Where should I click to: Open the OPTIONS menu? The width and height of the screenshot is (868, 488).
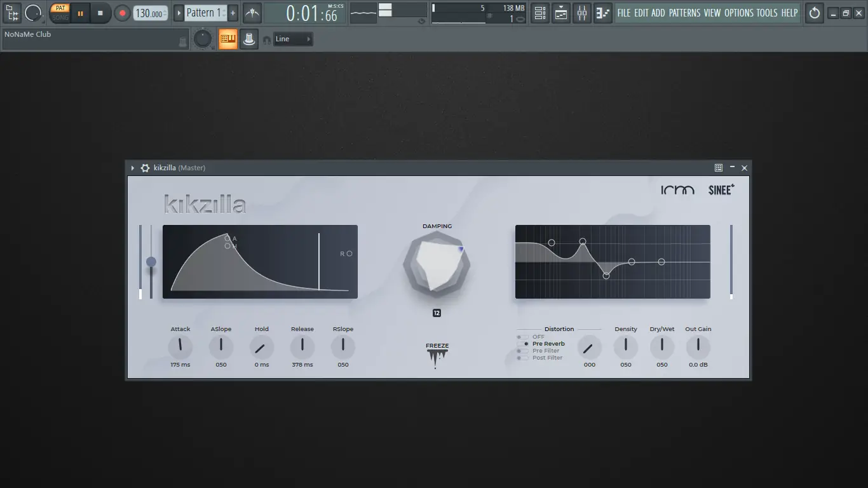pos(739,13)
